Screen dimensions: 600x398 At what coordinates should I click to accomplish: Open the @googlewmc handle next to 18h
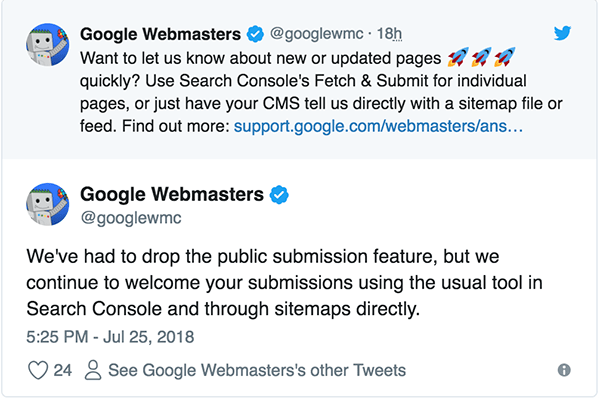316,34
